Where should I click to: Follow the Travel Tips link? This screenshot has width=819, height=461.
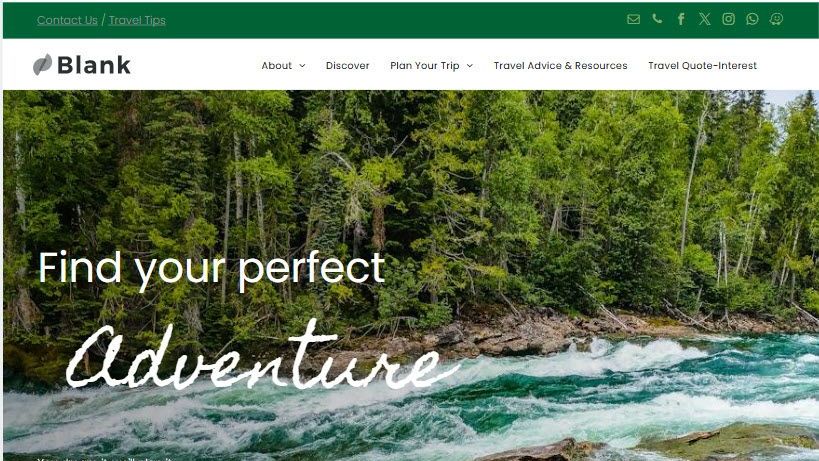point(137,20)
